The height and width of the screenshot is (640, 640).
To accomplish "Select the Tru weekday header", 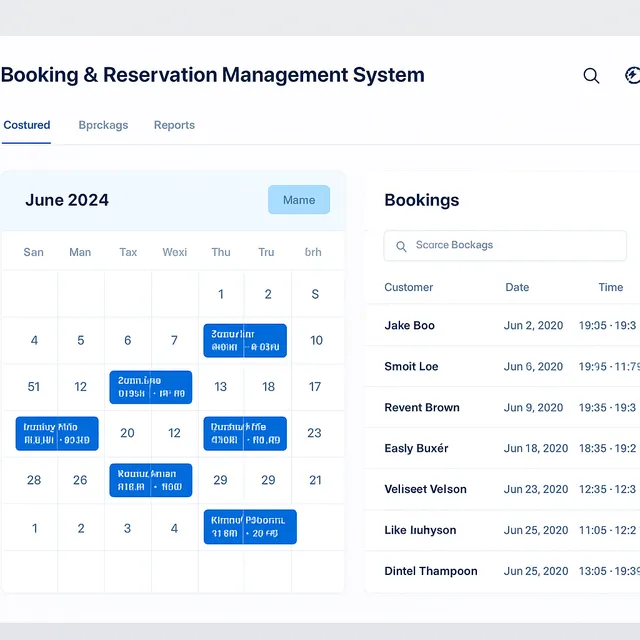I will (x=266, y=252).
